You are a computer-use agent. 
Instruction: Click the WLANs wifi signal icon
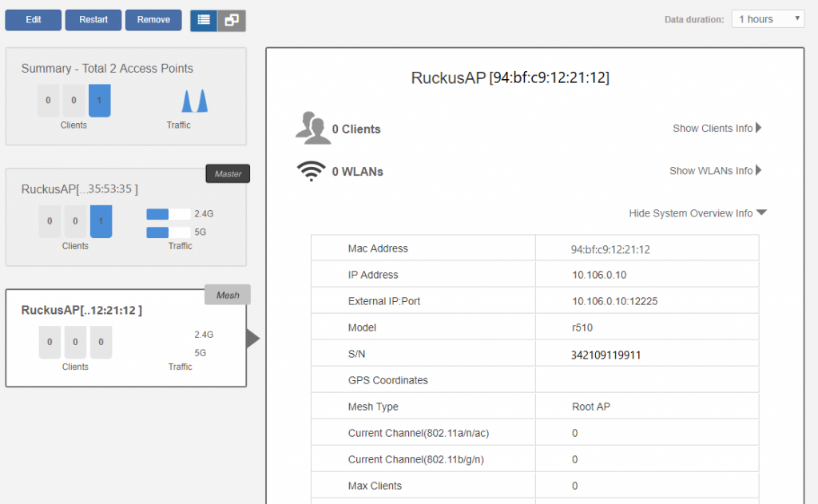311,171
